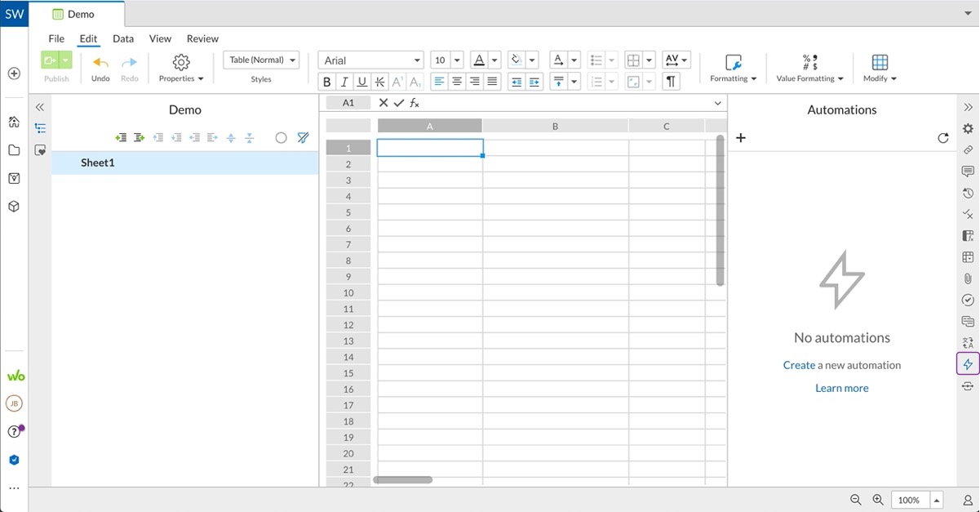The width and height of the screenshot is (980, 512).
Task: Toggle underline formatting
Action: (362, 82)
